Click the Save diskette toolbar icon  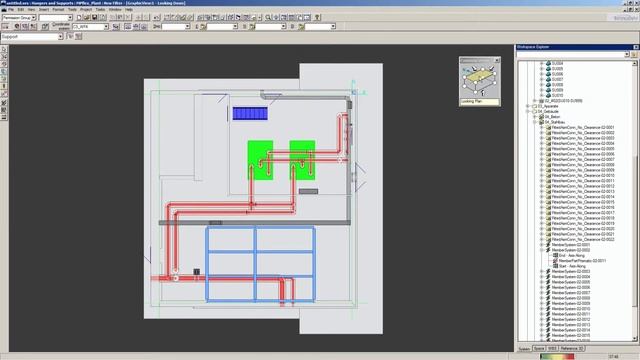coord(94,18)
